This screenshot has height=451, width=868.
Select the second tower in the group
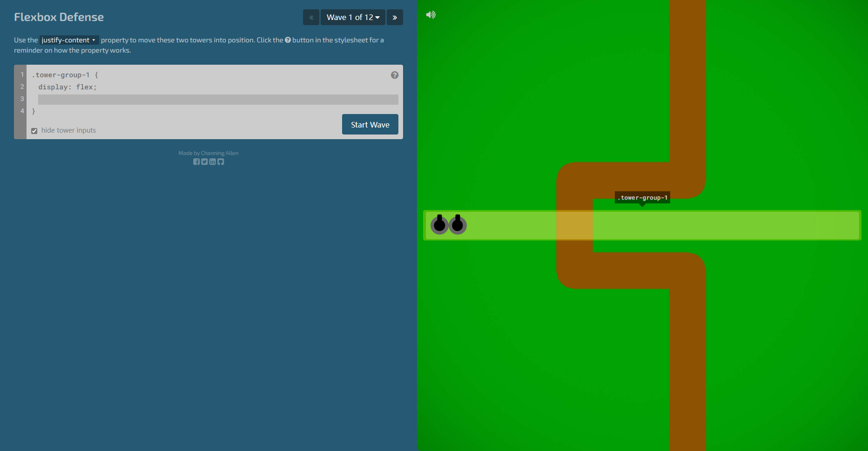(x=458, y=225)
